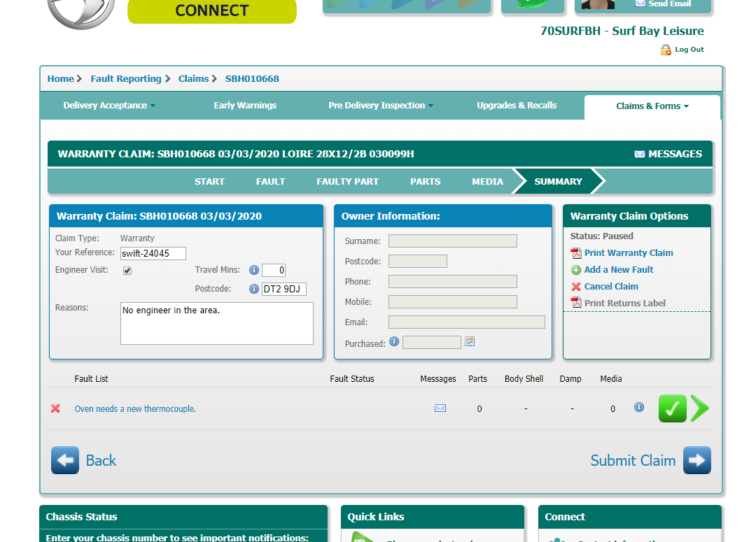Click the Print Returns Label text
The height and width of the screenshot is (542, 756).
click(625, 303)
